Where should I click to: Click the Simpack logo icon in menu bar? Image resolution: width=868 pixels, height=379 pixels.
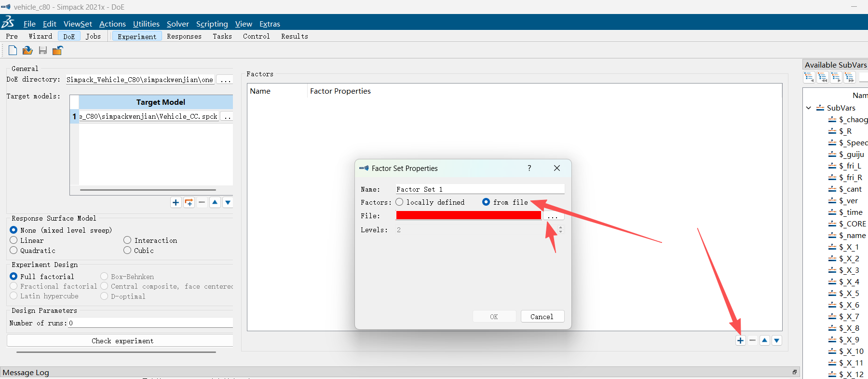[x=8, y=22]
